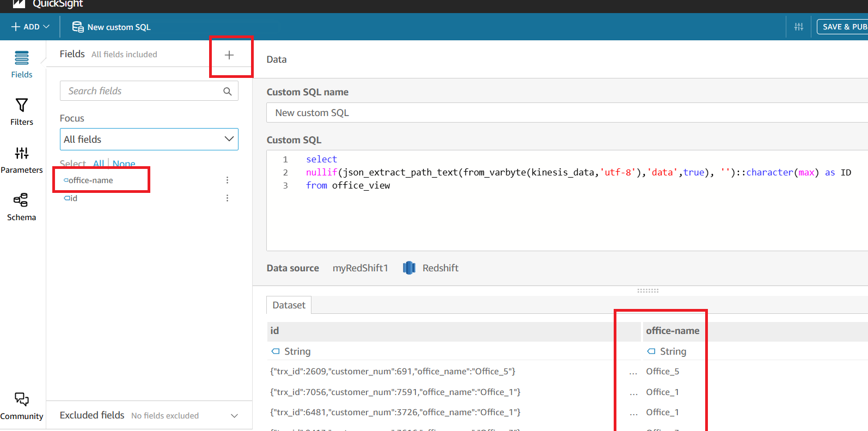Click the ellipsis in the trx_id 6481 row
The width and height of the screenshot is (868, 431).
pyautogui.click(x=634, y=414)
